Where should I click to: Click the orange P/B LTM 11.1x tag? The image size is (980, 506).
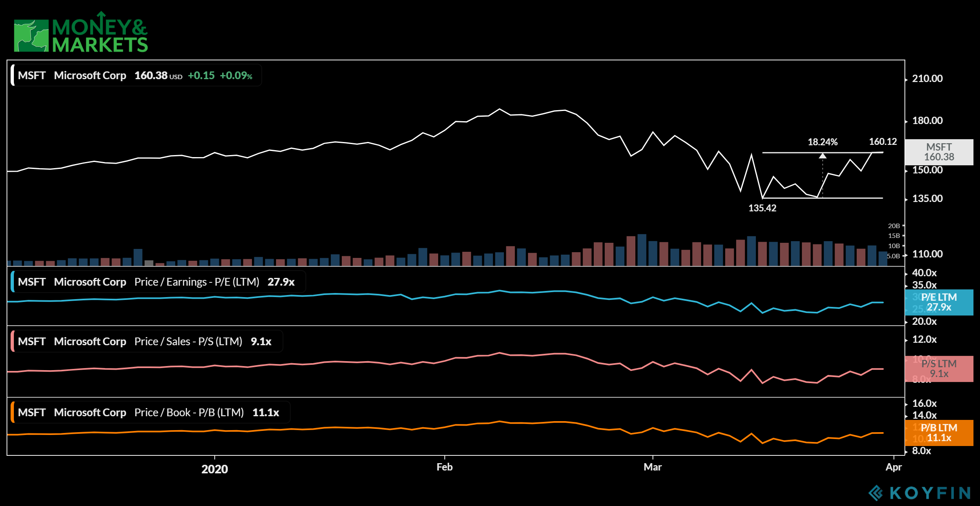tap(939, 433)
